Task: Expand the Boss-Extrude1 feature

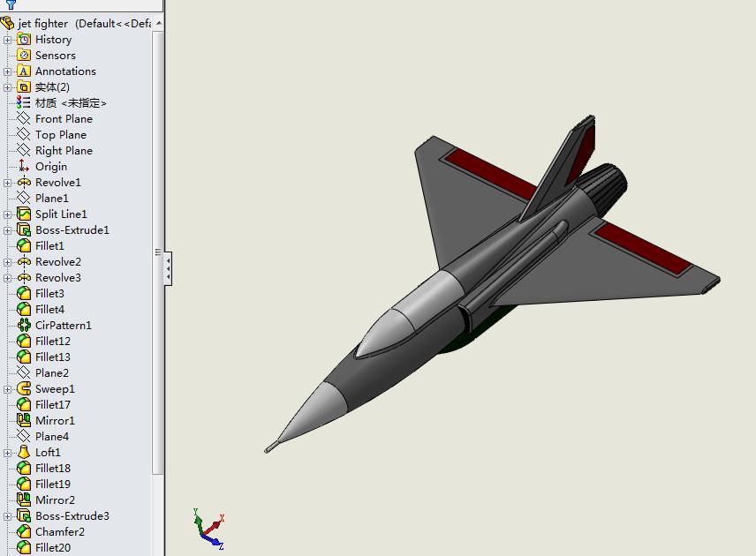Action: 7,230
